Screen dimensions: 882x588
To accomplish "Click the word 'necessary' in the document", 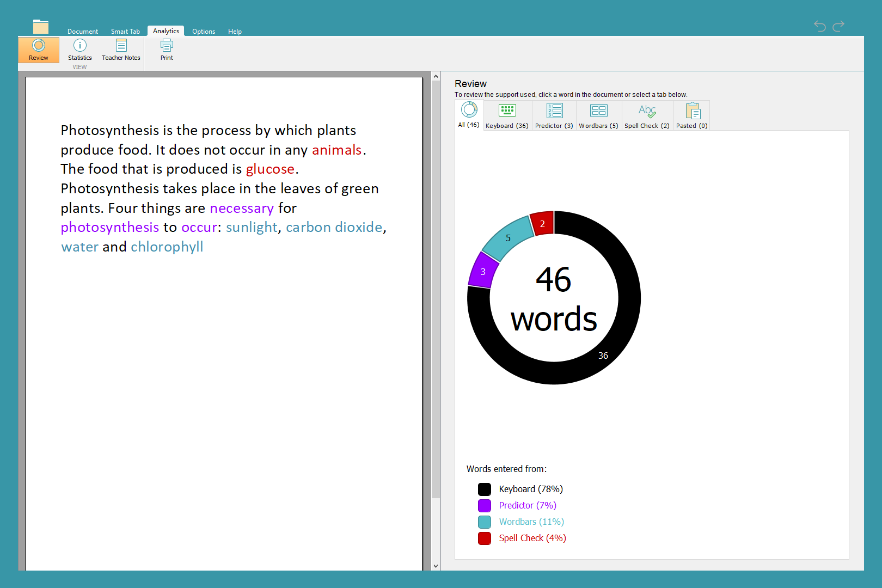I will pos(242,209).
